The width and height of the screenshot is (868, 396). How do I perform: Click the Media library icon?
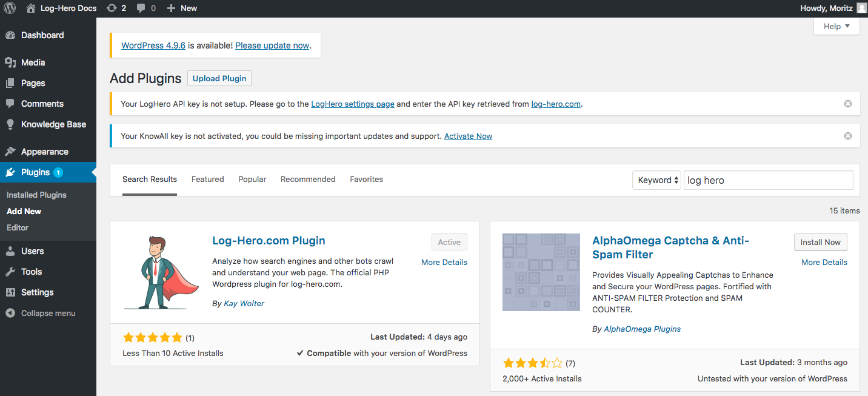pyautogui.click(x=10, y=62)
